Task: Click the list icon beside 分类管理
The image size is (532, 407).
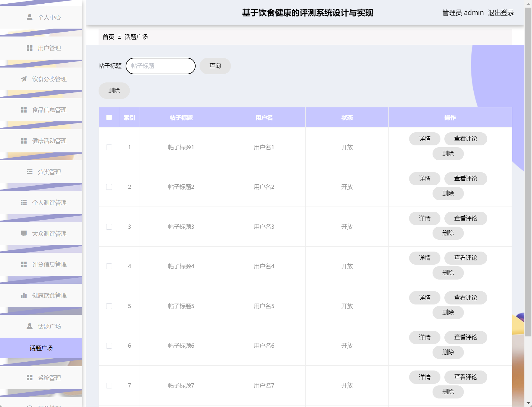Action: pyautogui.click(x=30, y=172)
